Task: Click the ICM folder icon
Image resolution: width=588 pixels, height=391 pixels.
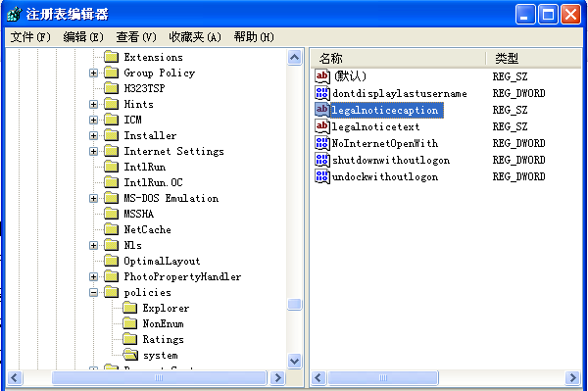Action: (111, 120)
